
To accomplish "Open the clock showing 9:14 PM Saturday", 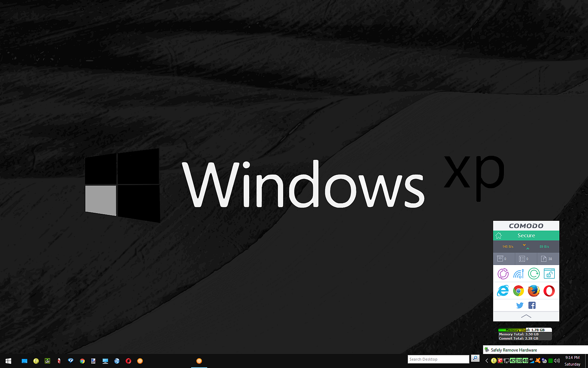I will 573,361.
